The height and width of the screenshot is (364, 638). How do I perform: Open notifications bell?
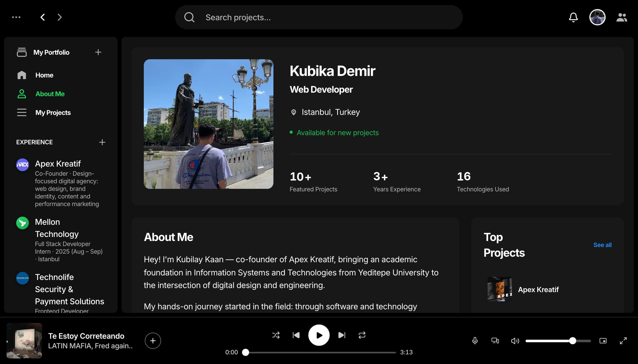click(573, 17)
